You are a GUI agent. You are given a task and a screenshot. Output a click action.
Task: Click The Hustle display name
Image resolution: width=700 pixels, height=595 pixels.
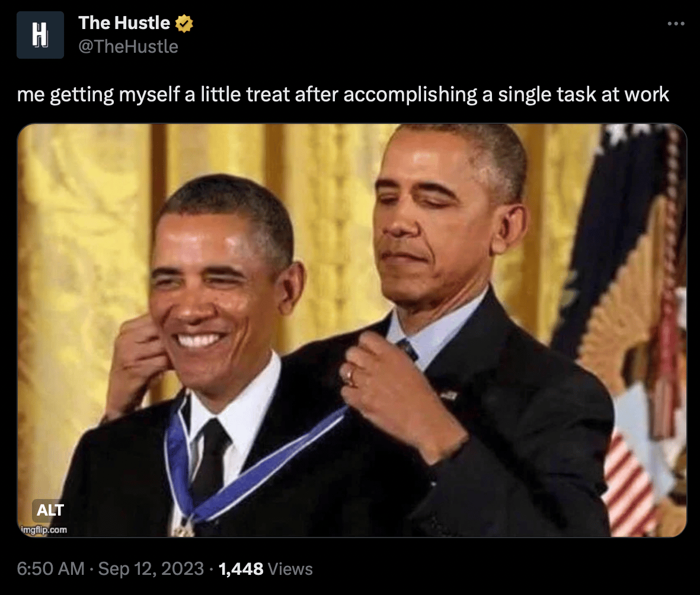pos(124,23)
